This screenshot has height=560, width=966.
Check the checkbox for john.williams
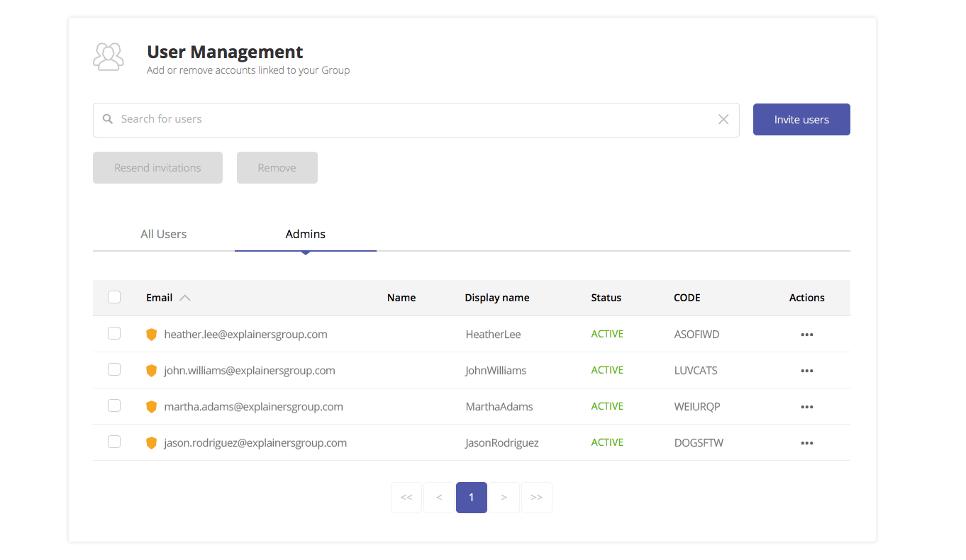tap(114, 369)
